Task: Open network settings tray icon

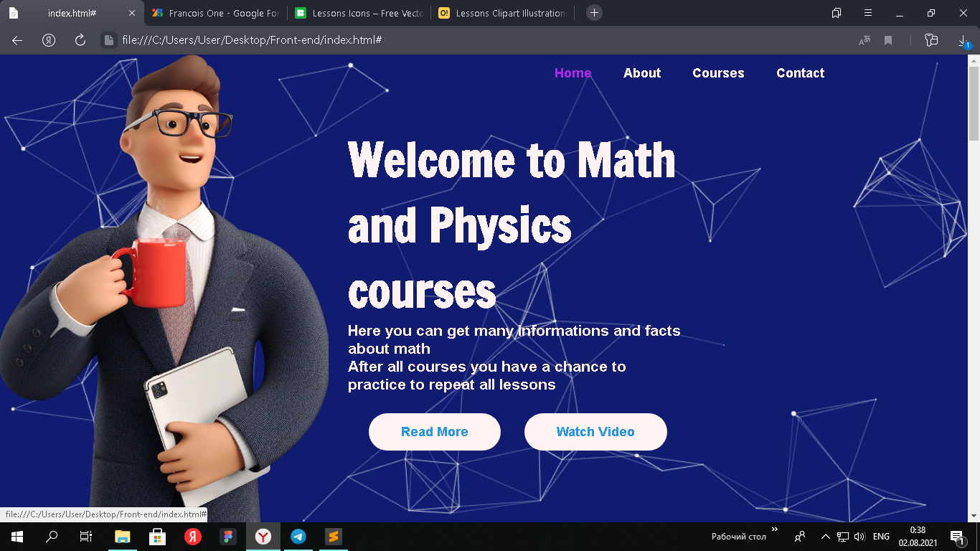Action: click(x=843, y=537)
